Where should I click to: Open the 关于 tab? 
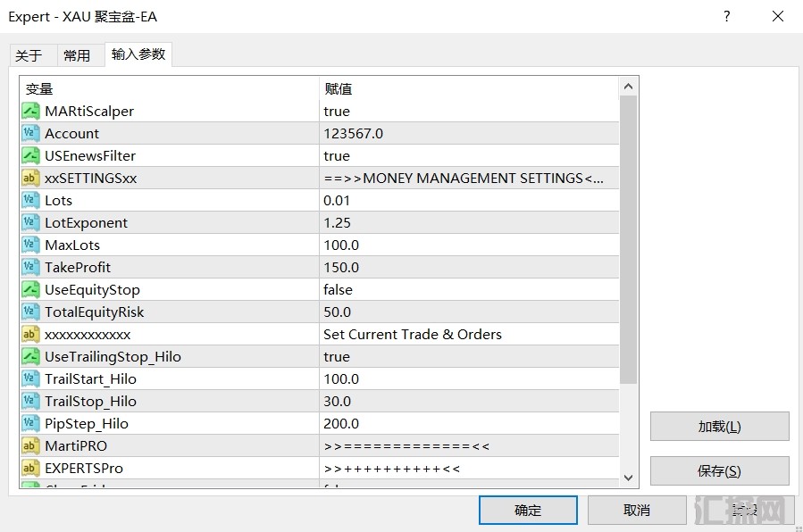(x=33, y=55)
